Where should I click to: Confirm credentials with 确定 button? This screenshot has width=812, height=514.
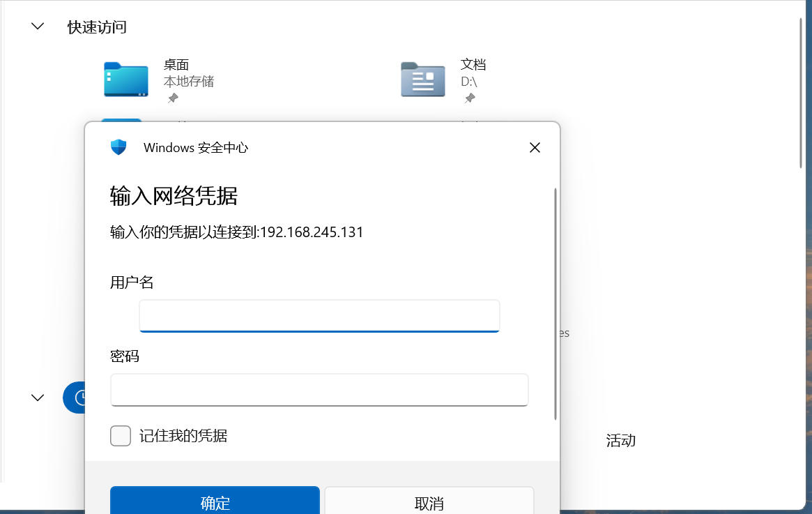[215, 502]
